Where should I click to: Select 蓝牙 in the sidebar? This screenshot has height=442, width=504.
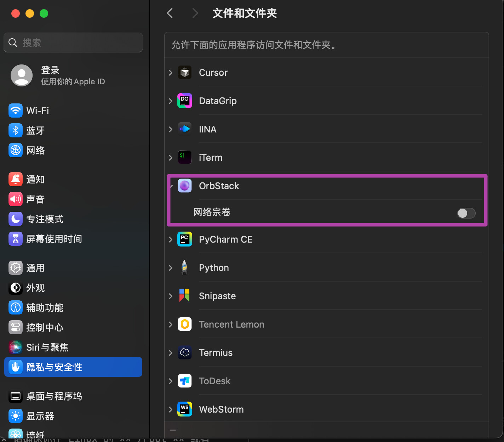[35, 131]
